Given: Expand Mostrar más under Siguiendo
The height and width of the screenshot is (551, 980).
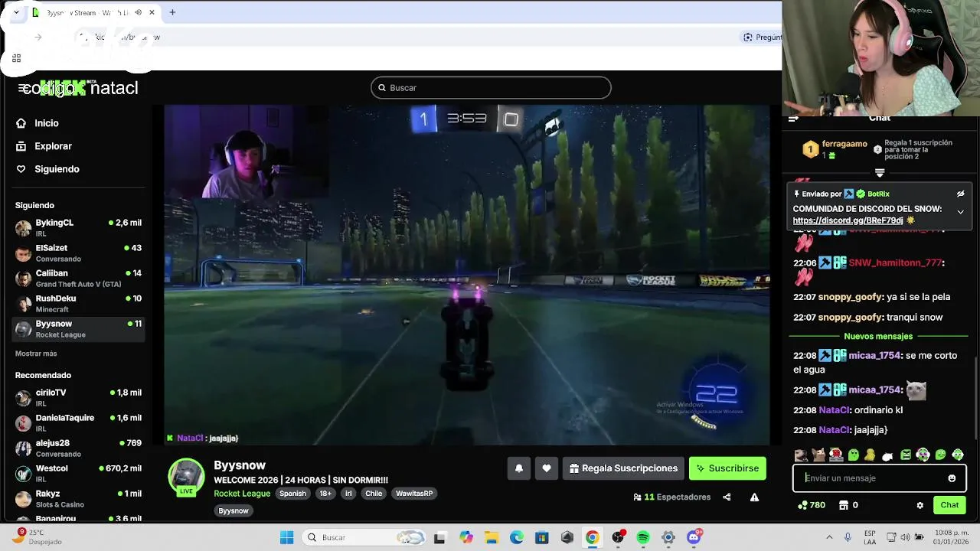Looking at the screenshot, I should [36, 354].
